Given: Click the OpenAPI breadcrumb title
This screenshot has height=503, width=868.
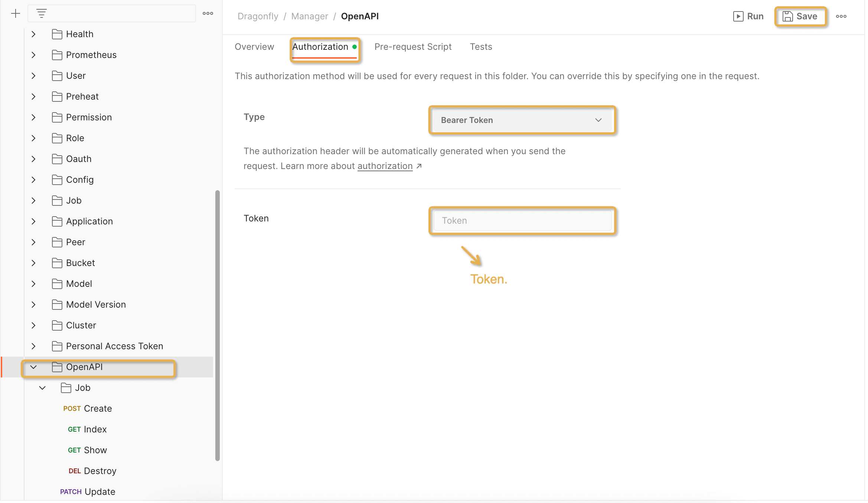Looking at the screenshot, I should coord(360,16).
